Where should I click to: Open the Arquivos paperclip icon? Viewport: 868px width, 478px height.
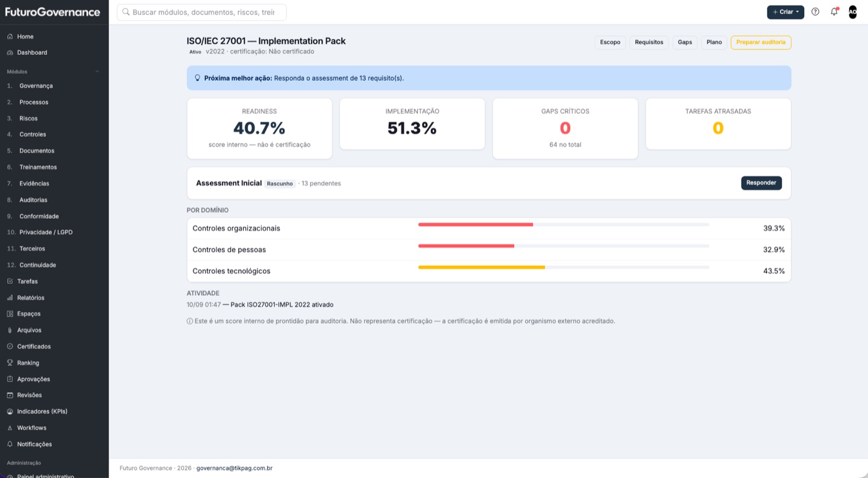click(x=10, y=330)
